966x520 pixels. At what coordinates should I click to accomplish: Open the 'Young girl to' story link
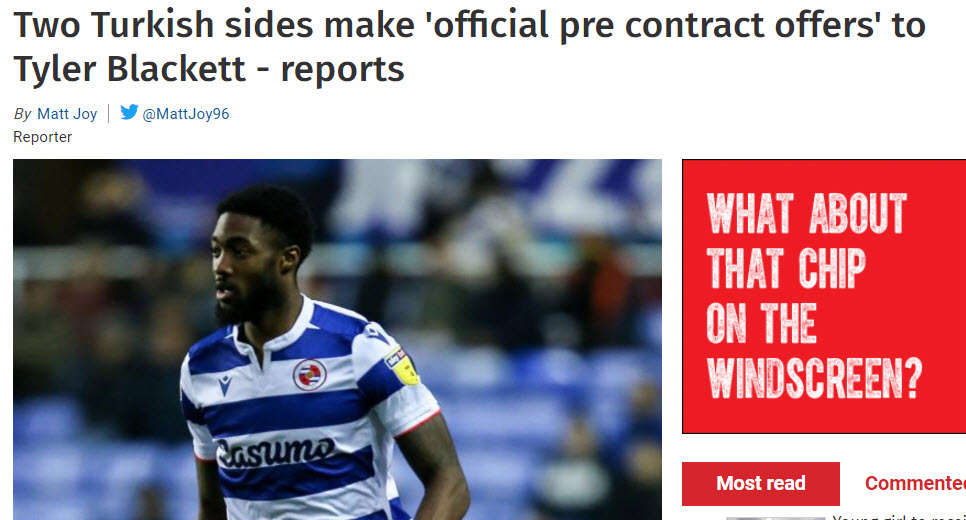[x=899, y=516]
